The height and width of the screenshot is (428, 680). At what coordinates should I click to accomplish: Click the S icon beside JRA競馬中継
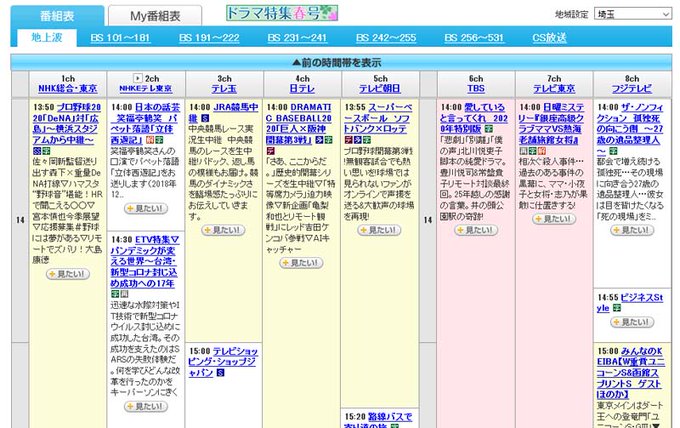pos(206,118)
